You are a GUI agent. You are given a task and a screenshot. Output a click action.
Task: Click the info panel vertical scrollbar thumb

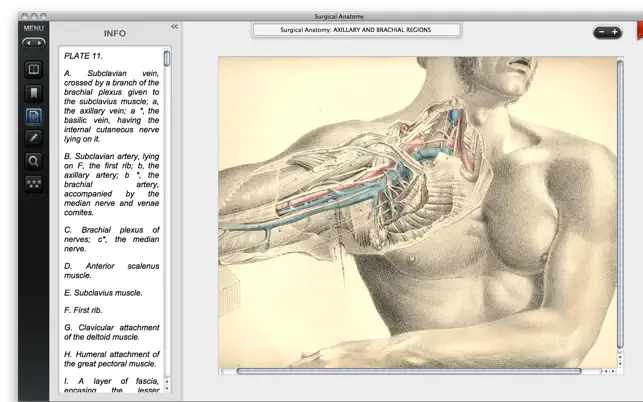pyautogui.click(x=167, y=58)
